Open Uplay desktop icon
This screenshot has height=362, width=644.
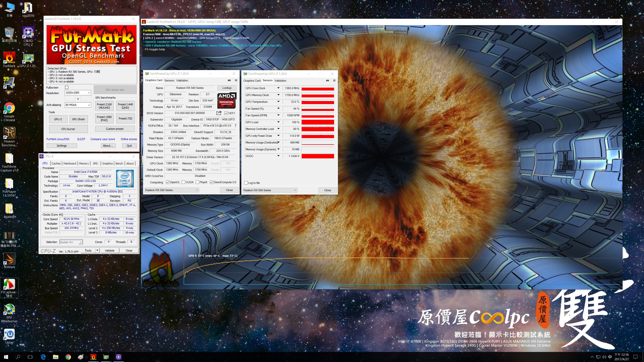tap(9, 336)
